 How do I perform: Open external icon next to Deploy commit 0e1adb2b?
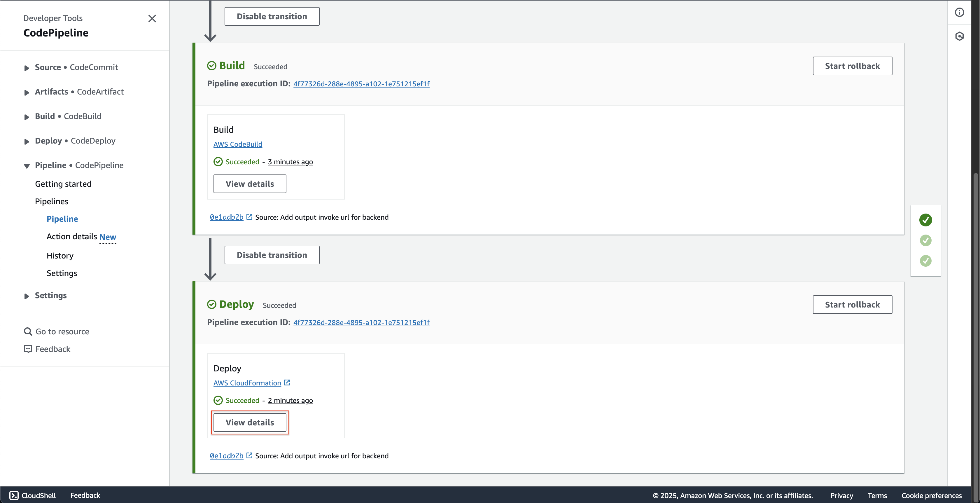point(250,455)
